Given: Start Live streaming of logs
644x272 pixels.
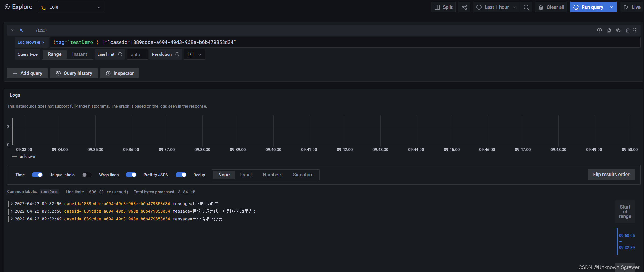Looking at the screenshot, I should tap(632, 7).
